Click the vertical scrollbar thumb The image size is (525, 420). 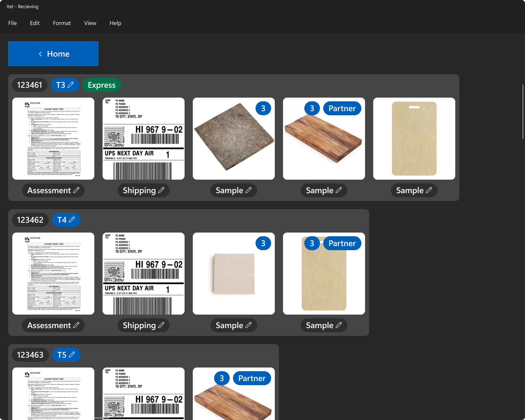523,112
